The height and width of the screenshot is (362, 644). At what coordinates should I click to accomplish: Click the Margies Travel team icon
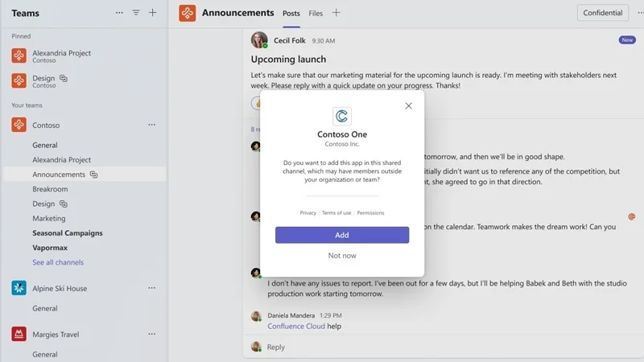(x=19, y=334)
